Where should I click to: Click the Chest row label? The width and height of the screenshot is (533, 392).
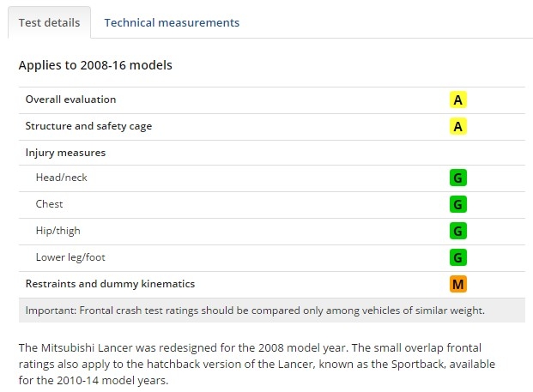coord(49,204)
